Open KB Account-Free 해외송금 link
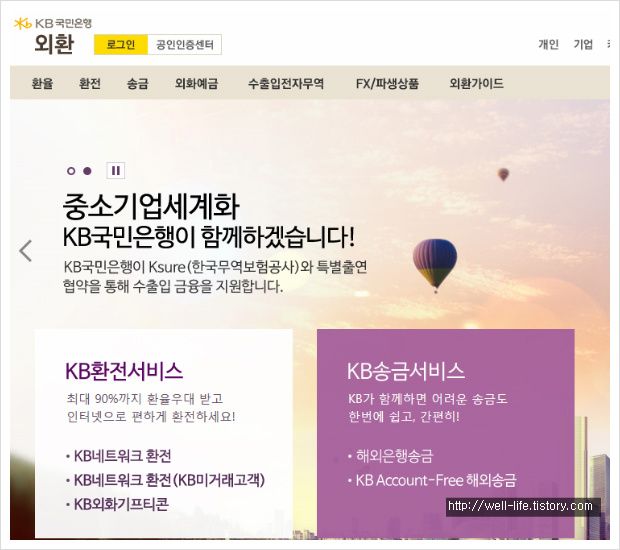620x550 pixels. 436,480
